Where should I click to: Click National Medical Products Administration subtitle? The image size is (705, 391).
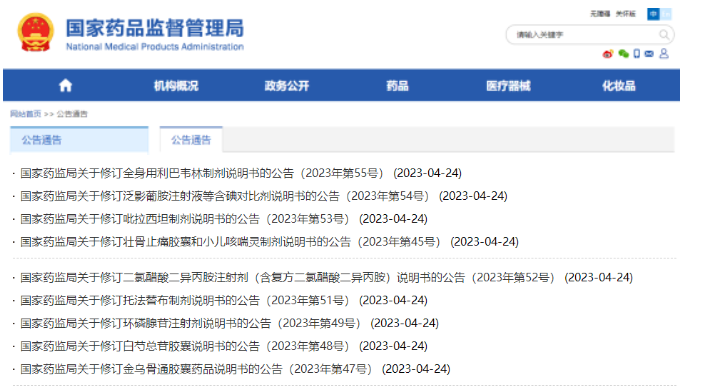[x=155, y=47]
